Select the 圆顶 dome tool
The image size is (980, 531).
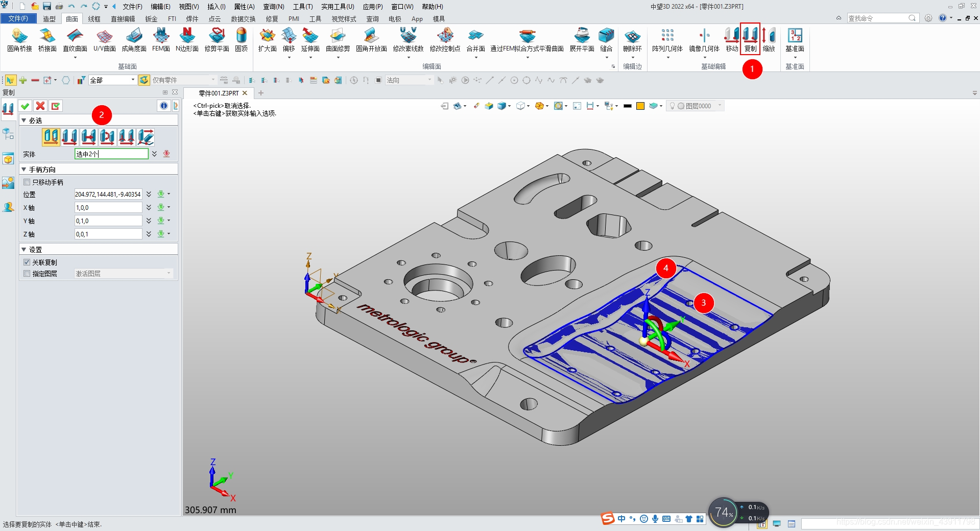(242, 40)
